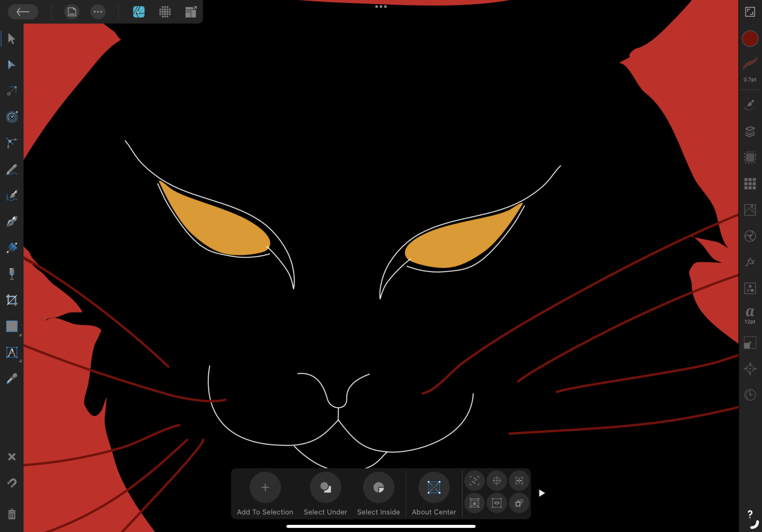Pick the Pen tool
The image size is (762, 532).
click(x=12, y=221)
